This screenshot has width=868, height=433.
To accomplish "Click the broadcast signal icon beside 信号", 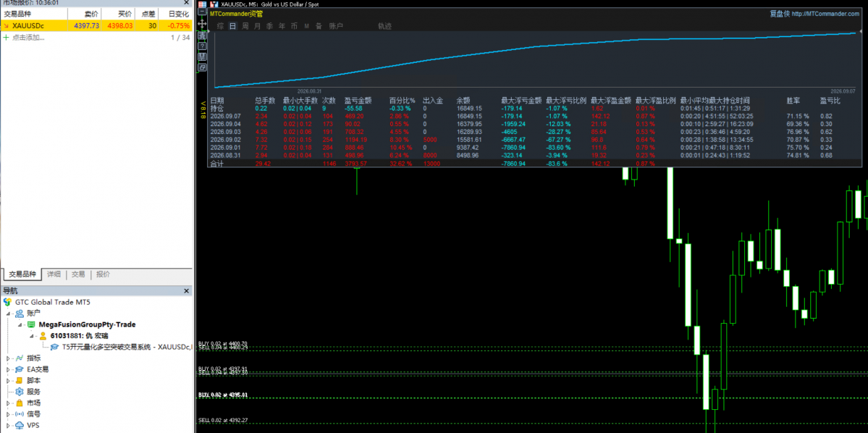I will point(20,413).
